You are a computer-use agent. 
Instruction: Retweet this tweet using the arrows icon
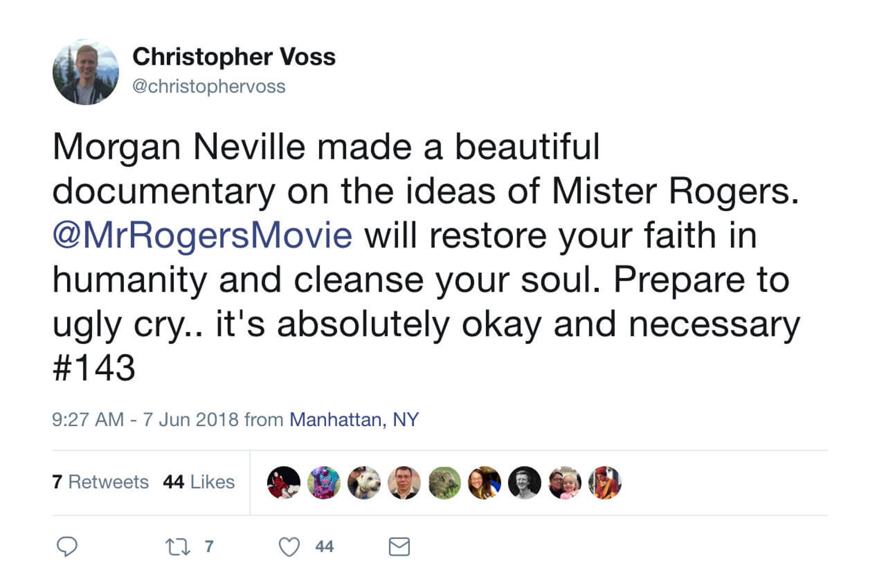(178, 547)
